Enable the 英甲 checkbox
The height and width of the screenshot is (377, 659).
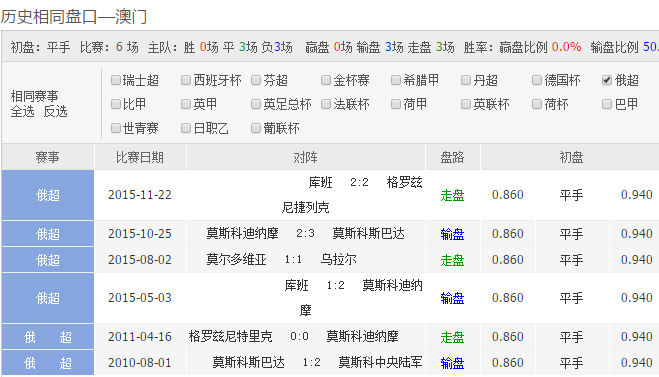click(186, 104)
